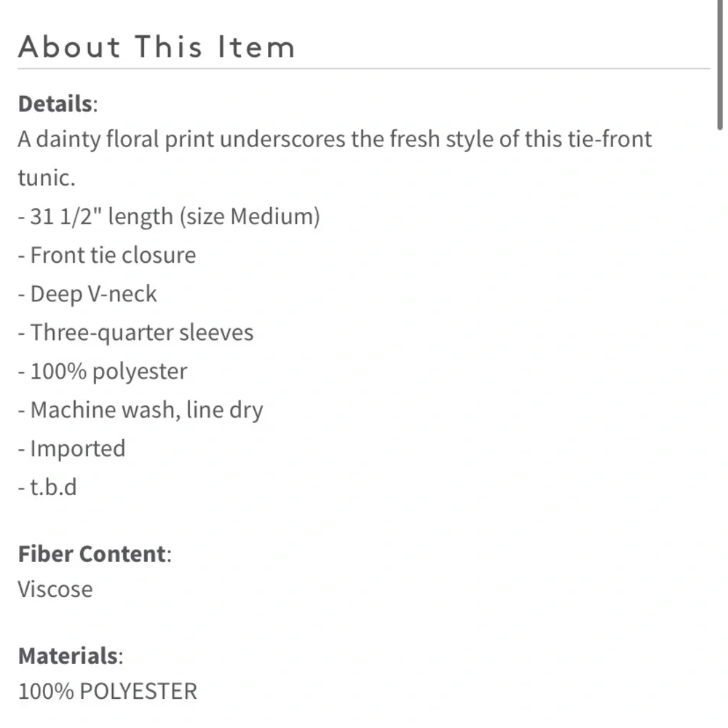The image size is (728, 728).
Task: Click the bold "Fiber Content" label
Action: point(92,554)
